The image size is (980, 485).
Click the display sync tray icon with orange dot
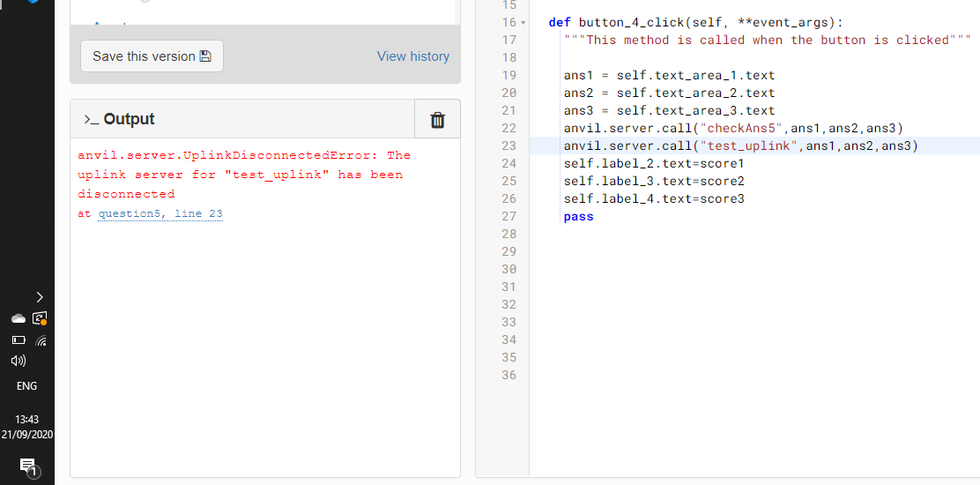click(40, 318)
